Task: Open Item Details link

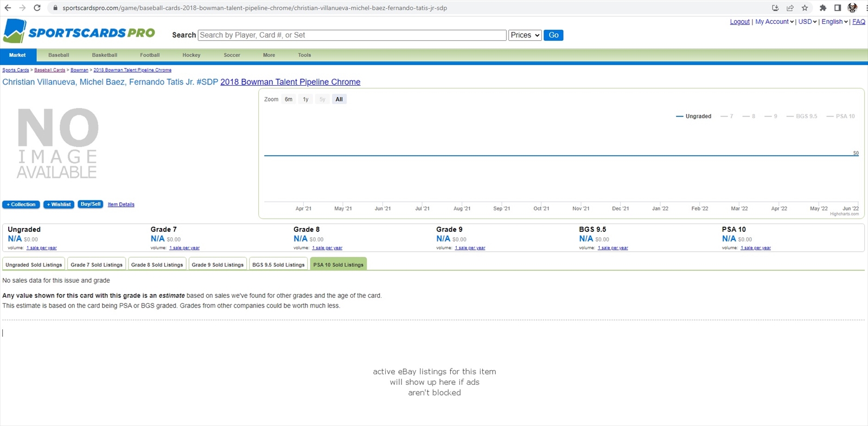Action: (x=121, y=205)
